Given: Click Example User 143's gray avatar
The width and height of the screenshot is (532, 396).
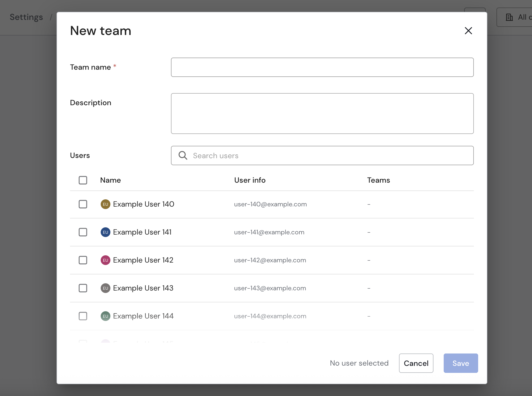Looking at the screenshot, I should pyautogui.click(x=105, y=288).
